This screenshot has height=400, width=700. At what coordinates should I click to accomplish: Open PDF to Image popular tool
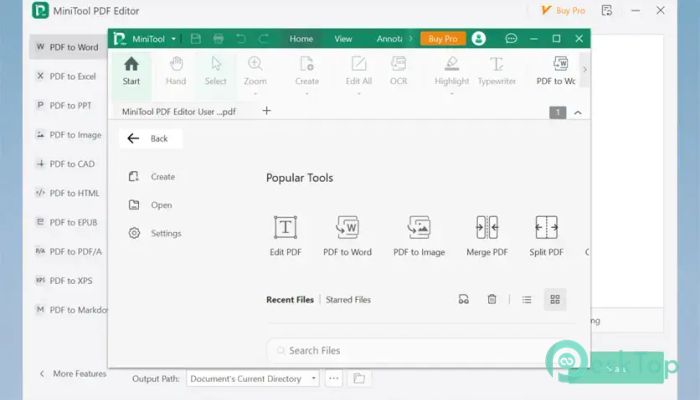tap(419, 236)
